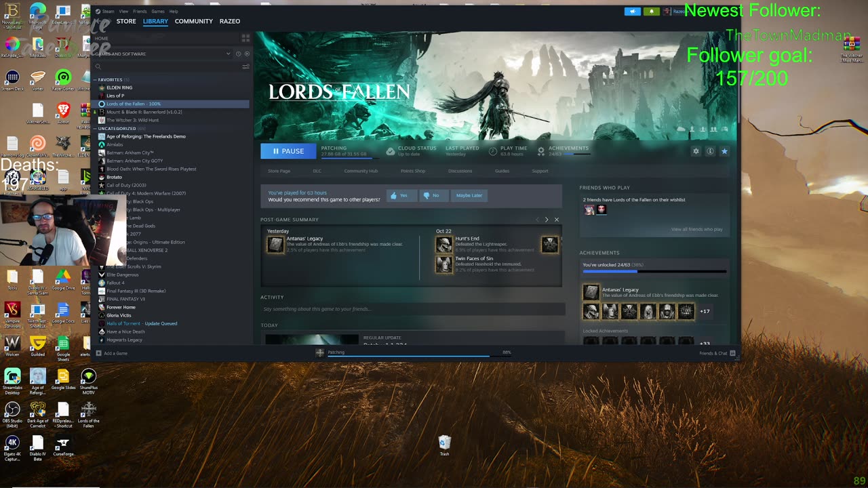Open Vampire Survivors desktop shortcut
The height and width of the screenshot is (488, 868).
(x=12, y=314)
